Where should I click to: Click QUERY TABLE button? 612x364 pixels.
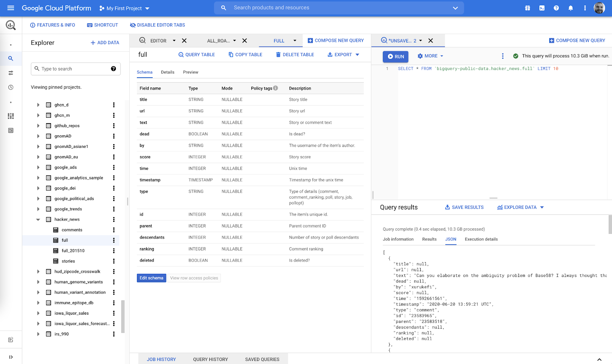coord(197,55)
